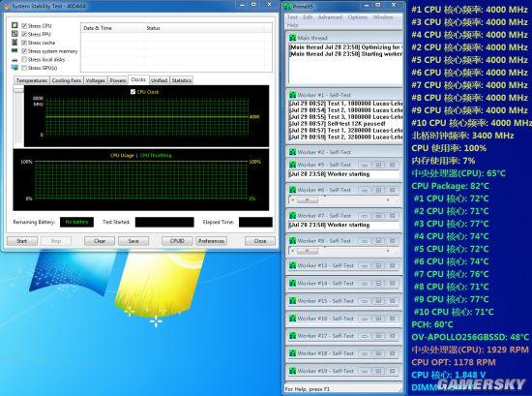Click the Worker #19 Self-Test window icon
The width and height of the screenshot is (532, 396).
click(292, 371)
